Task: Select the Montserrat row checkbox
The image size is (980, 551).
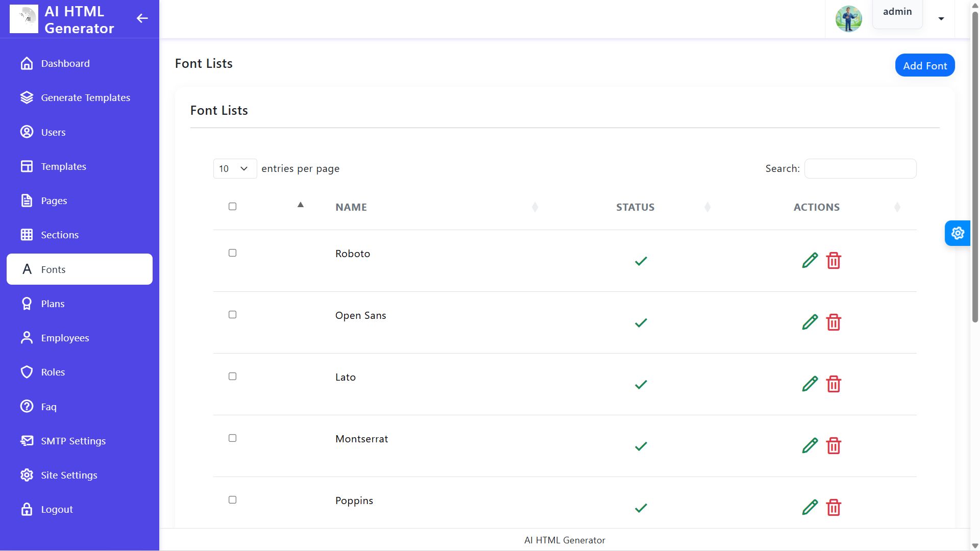Action: (x=232, y=438)
